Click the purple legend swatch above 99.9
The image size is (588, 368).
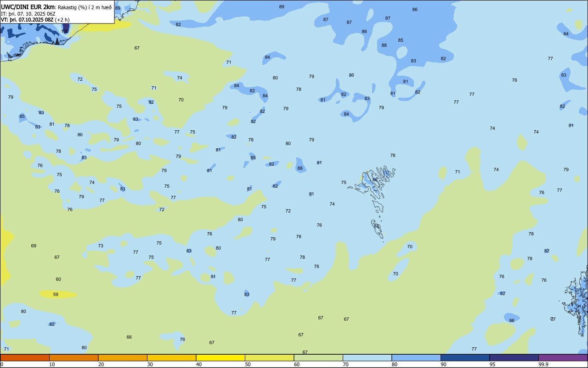(563, 357)
